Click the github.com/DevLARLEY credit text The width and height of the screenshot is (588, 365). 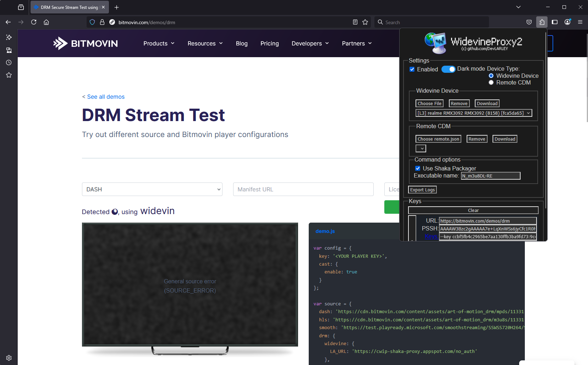[x=484, y=49]
